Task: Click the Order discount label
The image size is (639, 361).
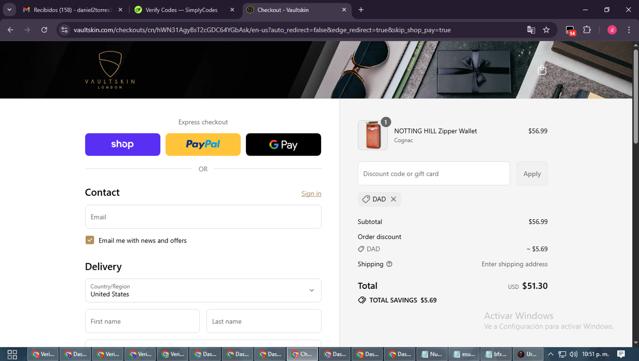Action: 379,236
